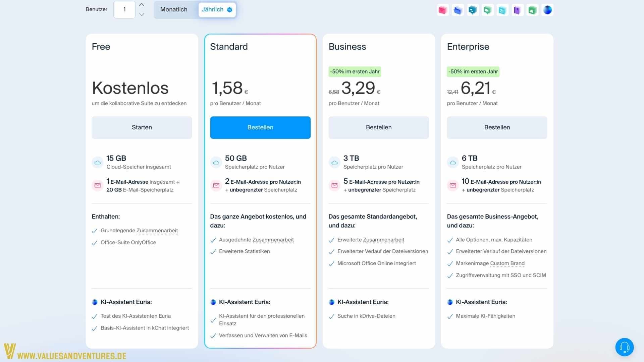644x362 pixels.
Task: Select the Jährlich billing option
Action: [x=217, y=10]
